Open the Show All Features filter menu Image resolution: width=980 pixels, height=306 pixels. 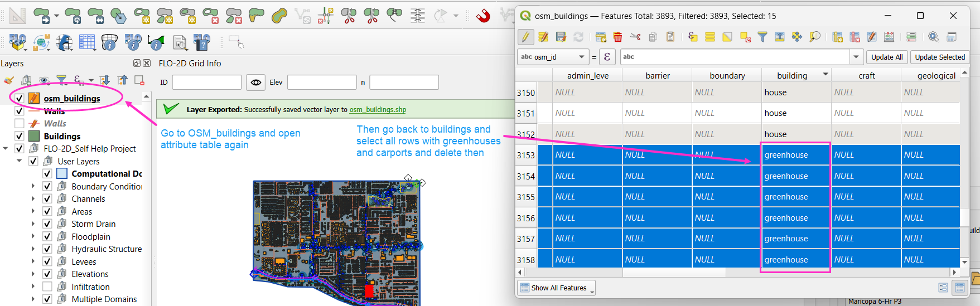tap(556, 288)
